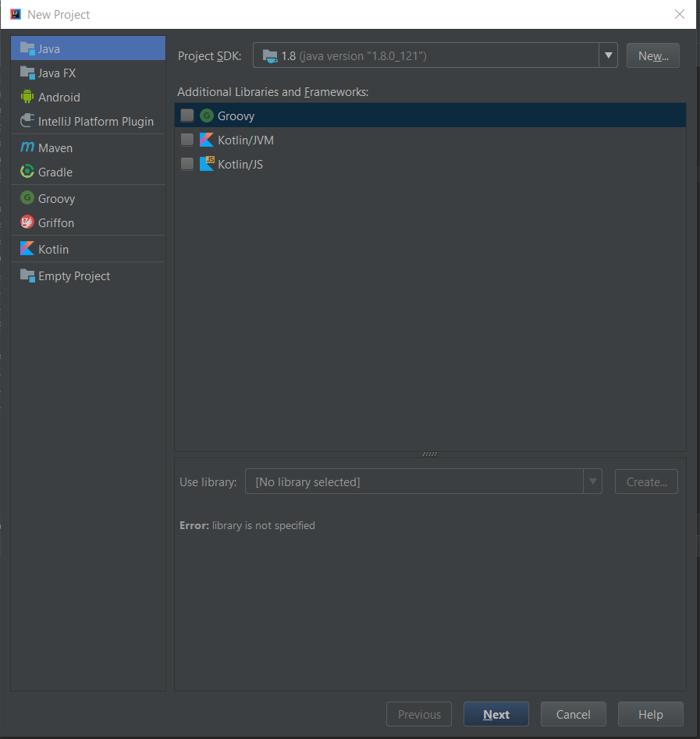Select Griffon project type
The width and height of the screenshot is (700, 739).
pos(88,222)
